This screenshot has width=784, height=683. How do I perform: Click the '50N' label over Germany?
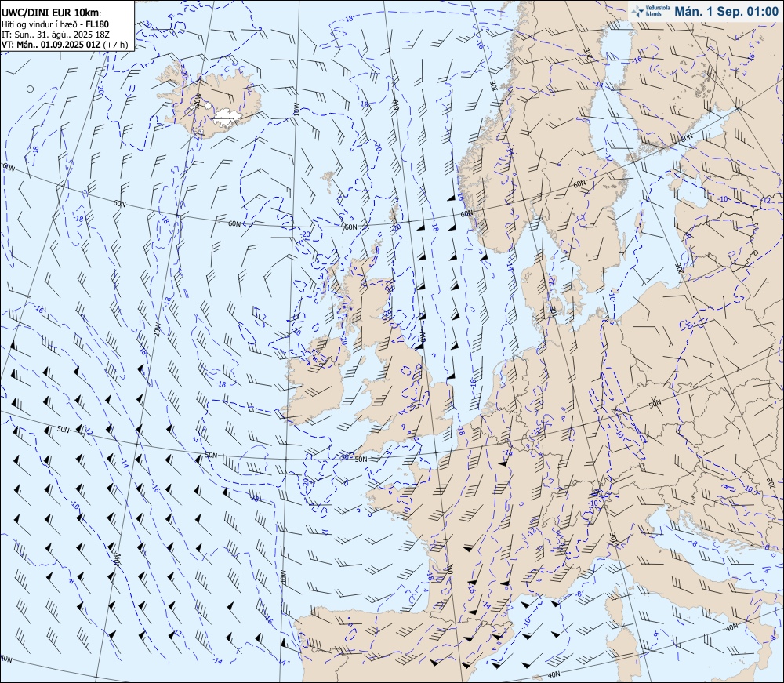pos(655,403)
